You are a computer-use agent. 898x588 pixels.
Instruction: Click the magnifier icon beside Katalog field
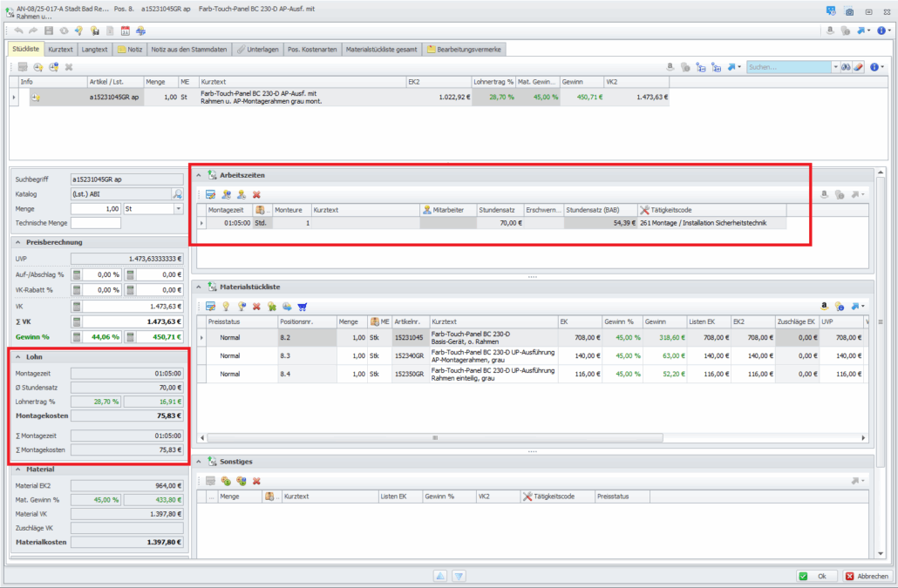(x=177, y=194)
